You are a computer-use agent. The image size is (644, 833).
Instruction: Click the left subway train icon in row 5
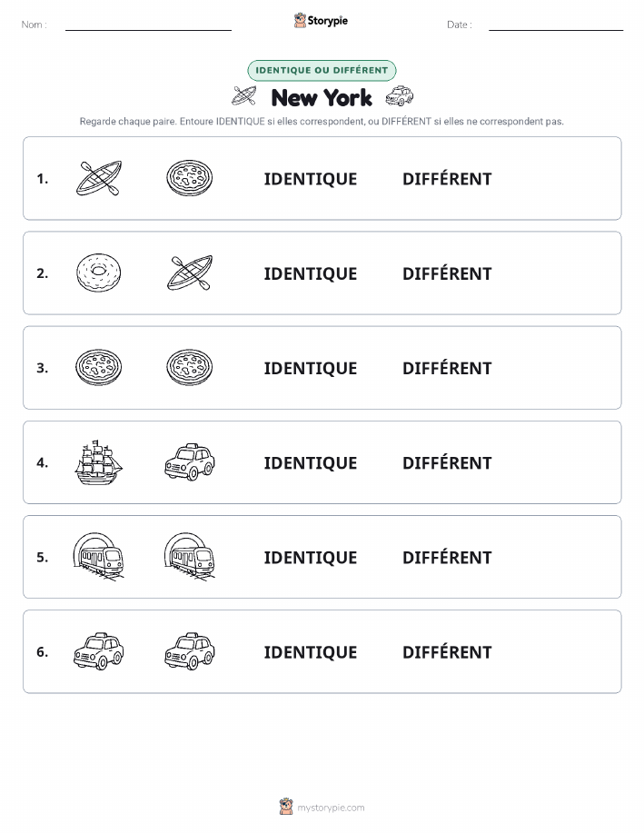[99, 556]
